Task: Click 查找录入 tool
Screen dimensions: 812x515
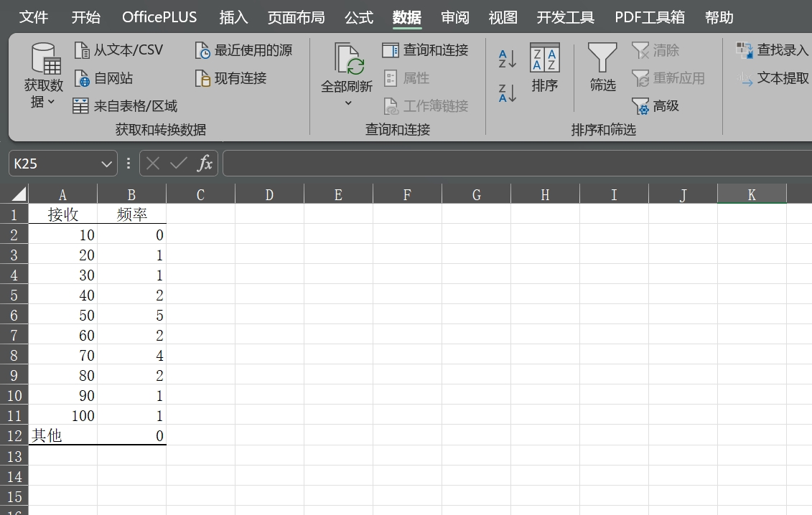Action: [772, 50]
